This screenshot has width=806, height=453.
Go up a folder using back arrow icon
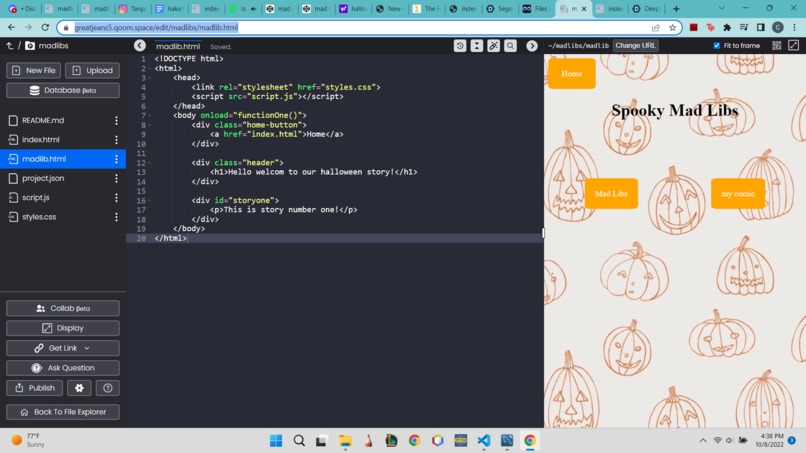tap(9, 45)
